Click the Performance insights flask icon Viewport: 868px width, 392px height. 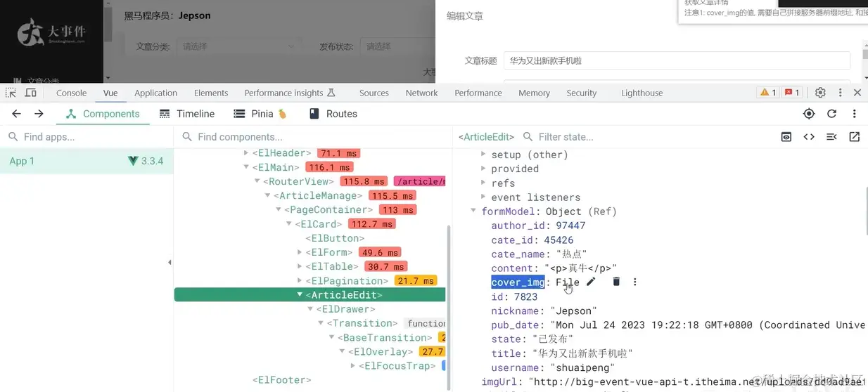[x=331, y=93]
